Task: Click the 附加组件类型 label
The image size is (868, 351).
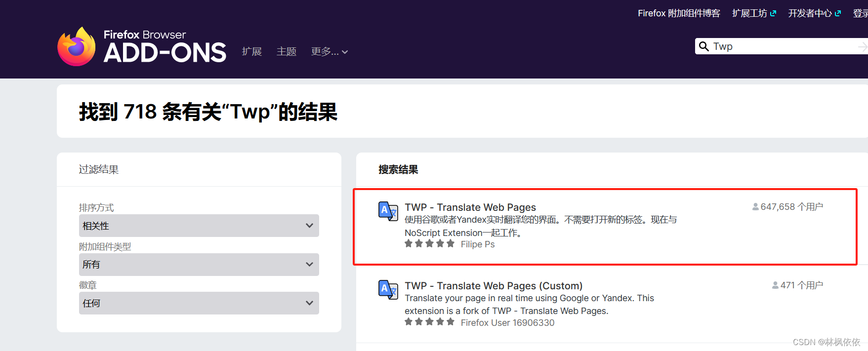Action: (x=105, y=246)
